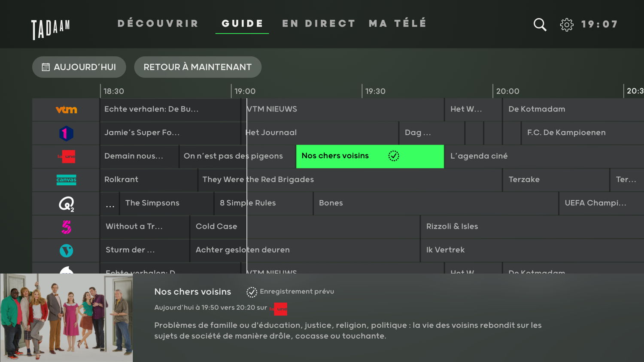This screenshot has height=362, width=644.
Task: Select the Vijf channel logo
Action: click(66, 227)
